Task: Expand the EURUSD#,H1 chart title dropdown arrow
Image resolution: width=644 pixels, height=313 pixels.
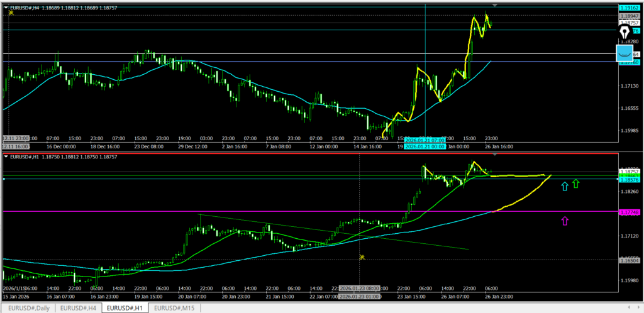Action: [x=6, y=156]
